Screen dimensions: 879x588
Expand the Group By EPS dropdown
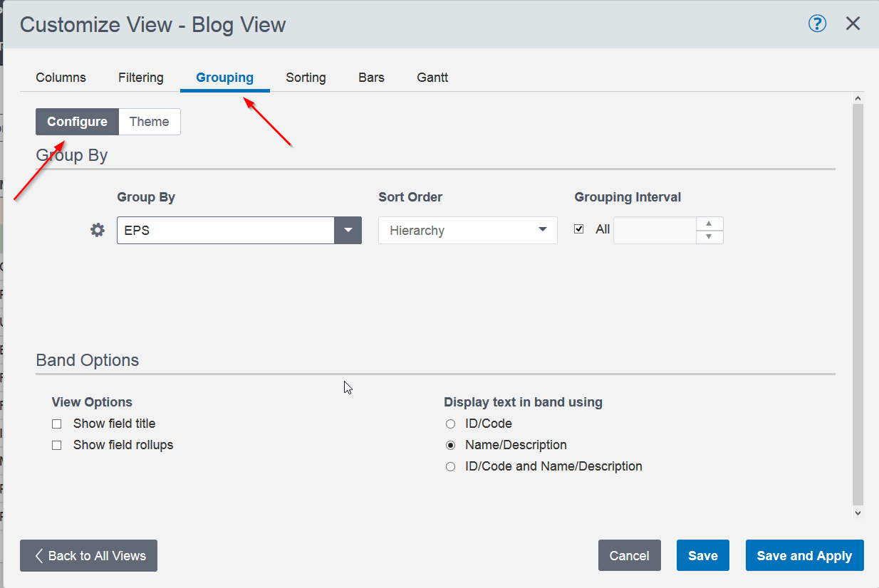(x=348, y=231)
